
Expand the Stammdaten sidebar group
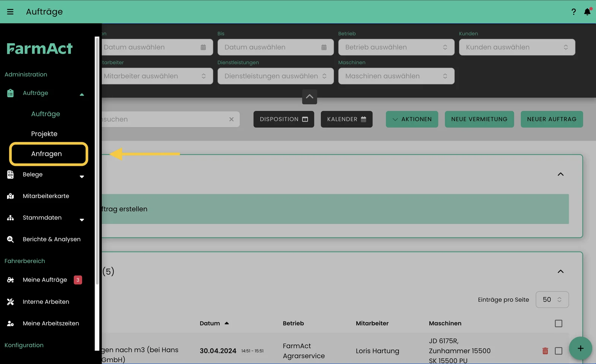tap(82, 220)
